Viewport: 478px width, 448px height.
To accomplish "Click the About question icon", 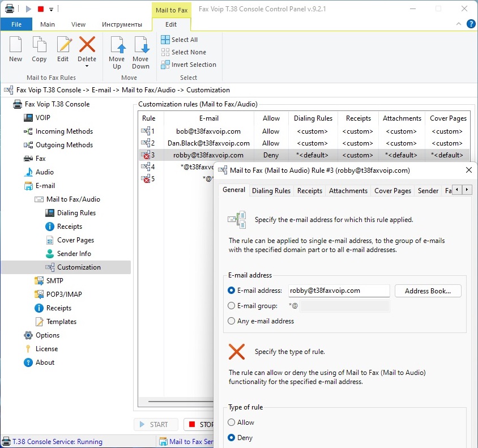I will point(28,362).
